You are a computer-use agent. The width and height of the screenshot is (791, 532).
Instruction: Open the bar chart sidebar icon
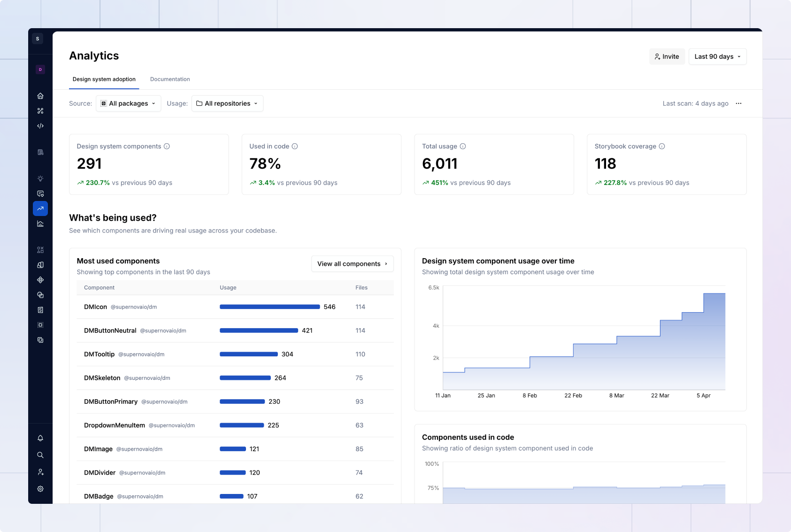point(40,224)
